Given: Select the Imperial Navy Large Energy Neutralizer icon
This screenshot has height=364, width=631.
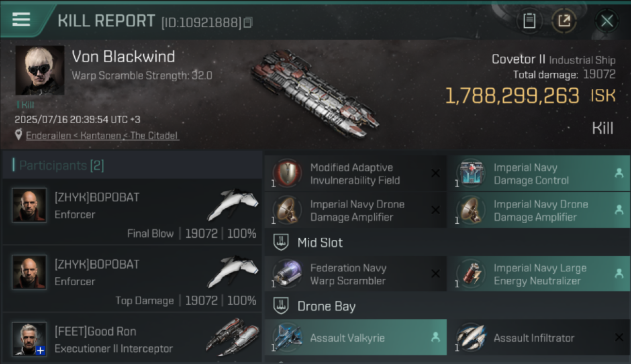Looking at the screenshot, I should (x=470, y=274).
